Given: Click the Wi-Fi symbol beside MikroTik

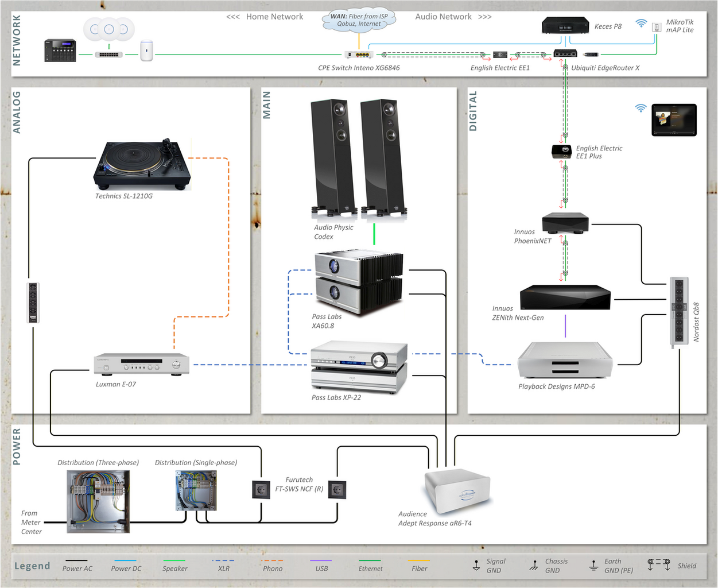Looking at the screenshot, I should [x=641, y=24].
